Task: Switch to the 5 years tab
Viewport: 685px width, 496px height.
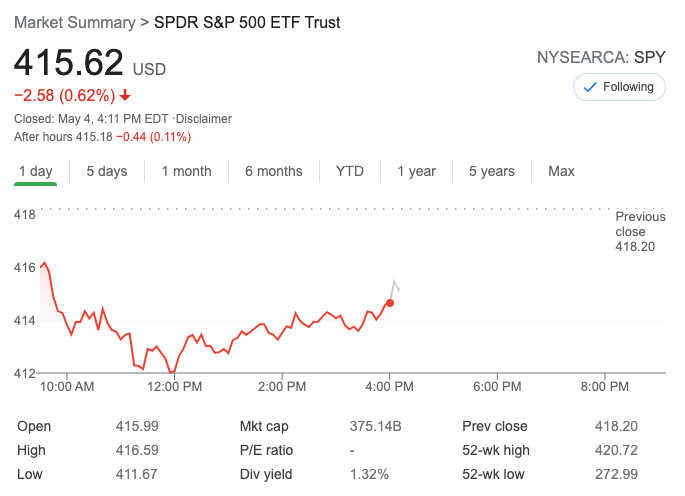Action: pyautogui.click(x=492, y=171)
